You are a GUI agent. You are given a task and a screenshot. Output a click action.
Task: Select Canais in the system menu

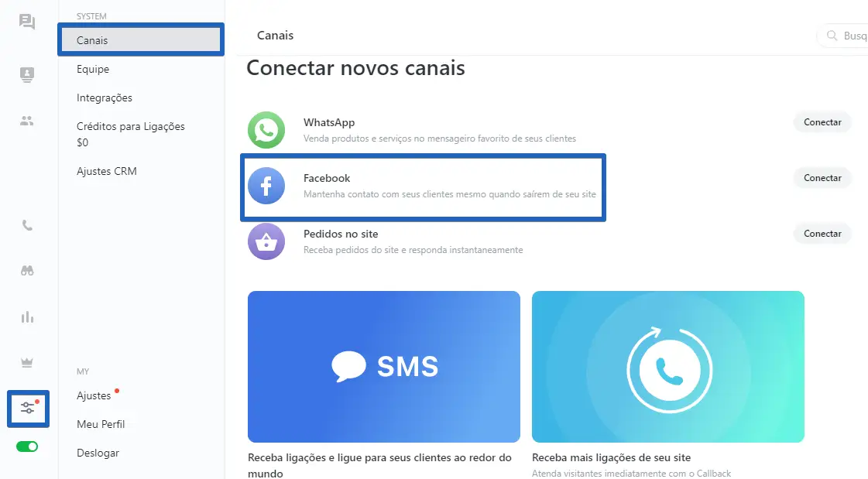(x=141, y=39)
